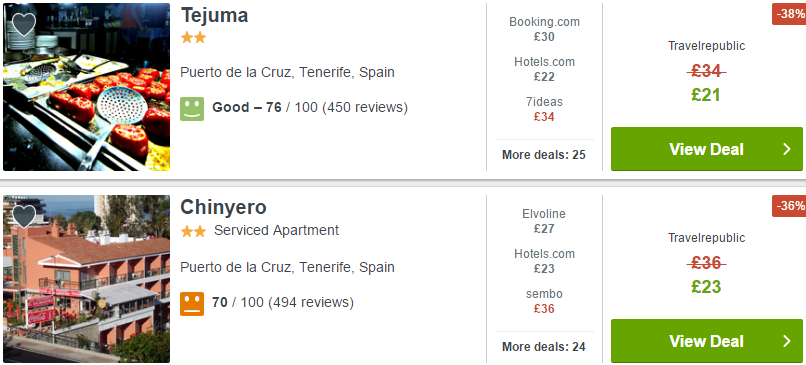Select the Elvoline £27 deal

click(x=544, y=222)
